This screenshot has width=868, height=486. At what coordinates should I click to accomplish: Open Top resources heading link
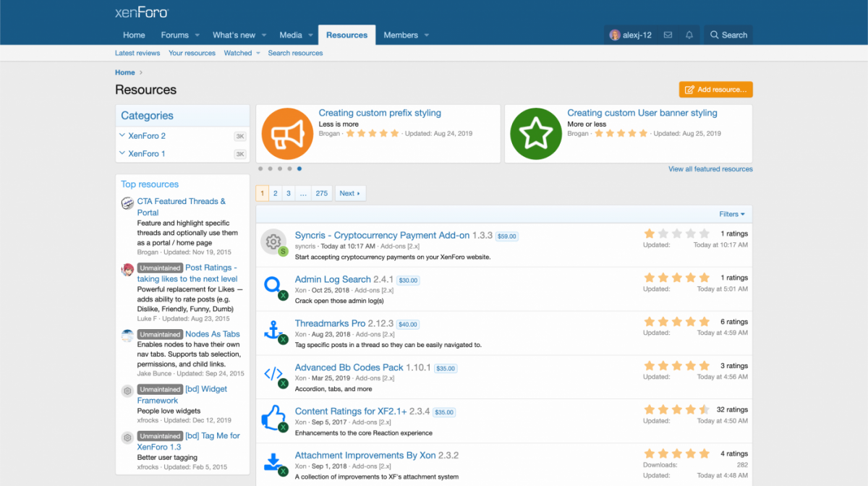(150, 184)
